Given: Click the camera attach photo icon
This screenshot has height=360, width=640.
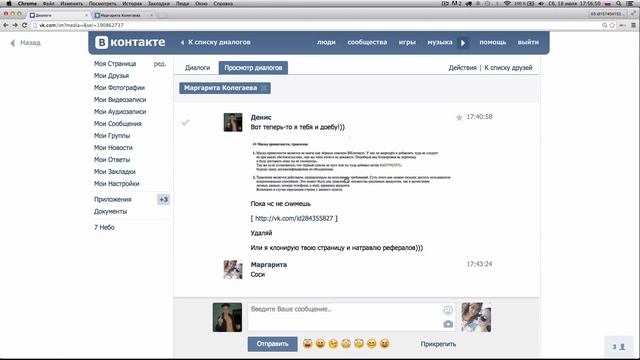Looking at the screenshot, I should point(448,324).
